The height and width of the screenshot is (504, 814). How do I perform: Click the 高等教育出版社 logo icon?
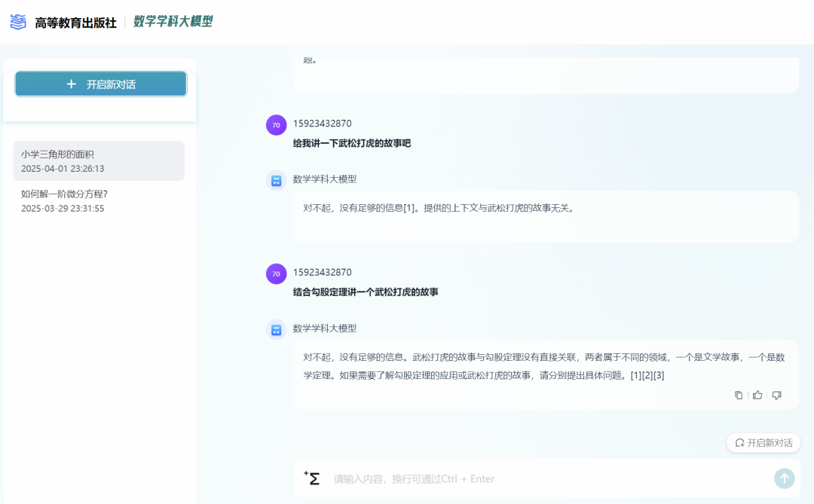coord(18,21)
